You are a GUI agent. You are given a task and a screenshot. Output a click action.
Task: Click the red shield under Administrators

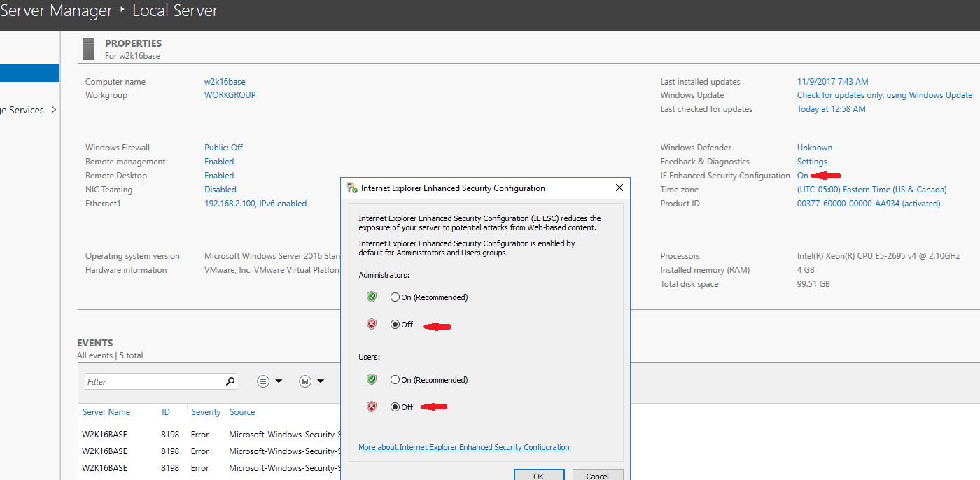[372, 325]
